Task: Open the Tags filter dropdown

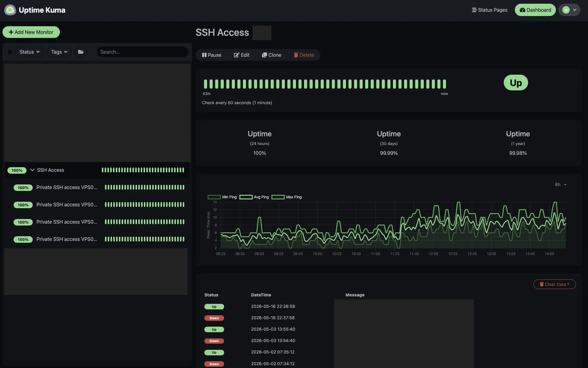Action: click(59, 52)
